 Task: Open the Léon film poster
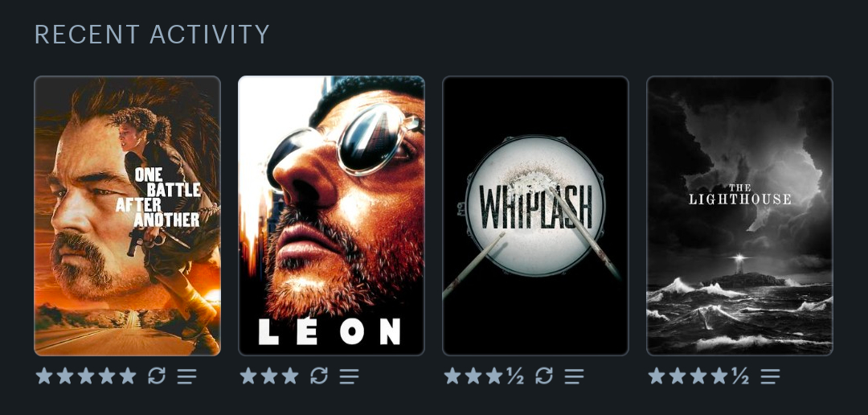pos(331,216)
